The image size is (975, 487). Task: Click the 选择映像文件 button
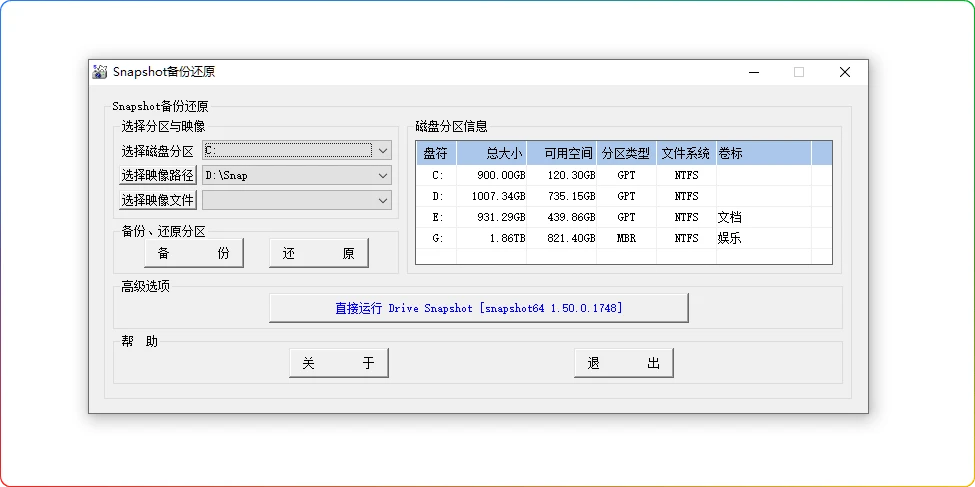157,201
